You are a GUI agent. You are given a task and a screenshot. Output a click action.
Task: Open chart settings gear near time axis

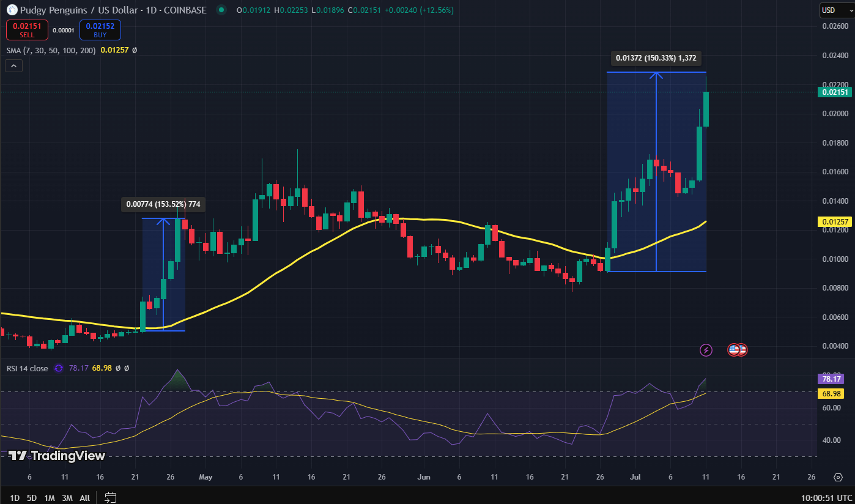click(838, 476)
